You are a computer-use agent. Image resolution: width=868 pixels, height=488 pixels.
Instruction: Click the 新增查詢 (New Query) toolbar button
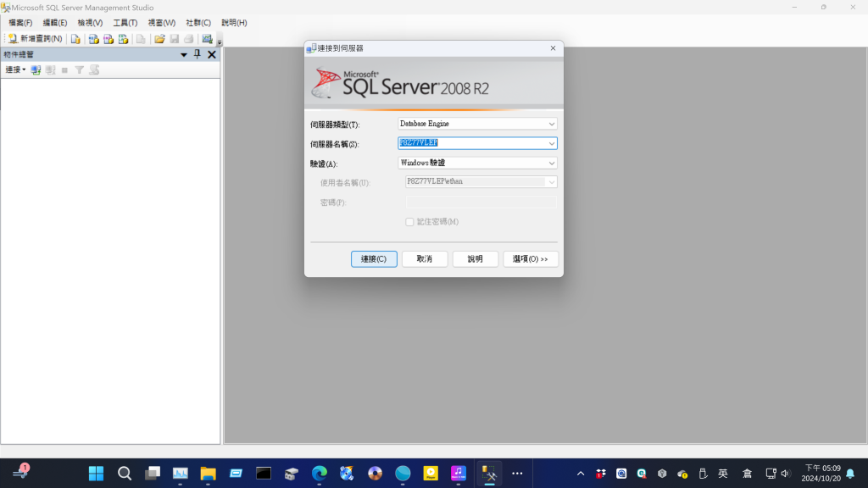[35, 39]
